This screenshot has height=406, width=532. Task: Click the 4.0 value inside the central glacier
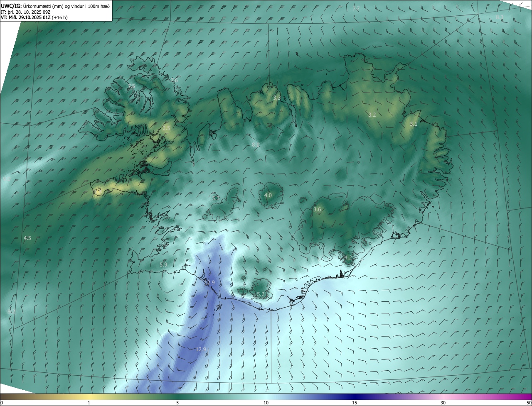click(268, 195)
